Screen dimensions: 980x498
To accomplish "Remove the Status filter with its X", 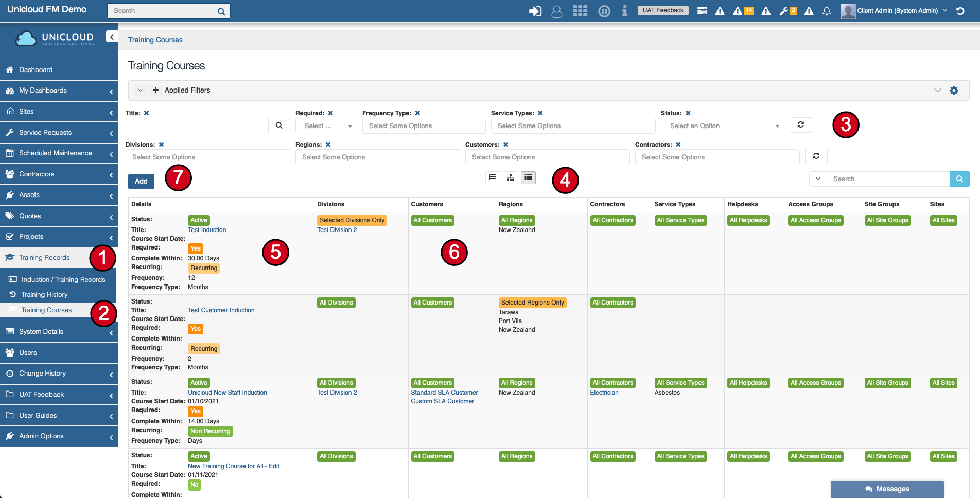I will [688, 113].
